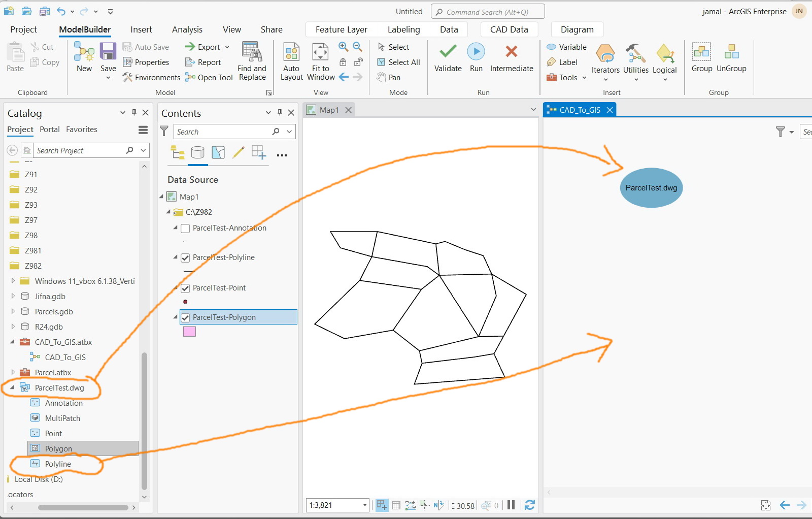Uncheck the ParcelTest-Polyline layer
Viewport: 812px width, 519px height.
[x=185, y=257]
